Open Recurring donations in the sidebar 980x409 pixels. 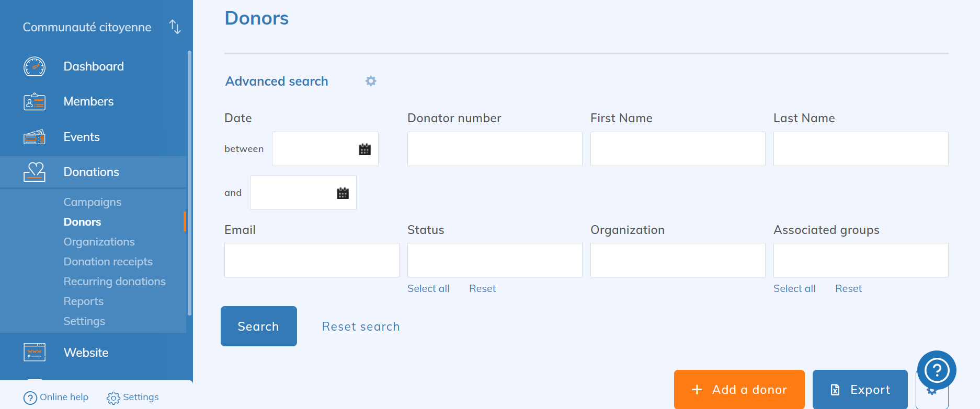tap(115, 282)
